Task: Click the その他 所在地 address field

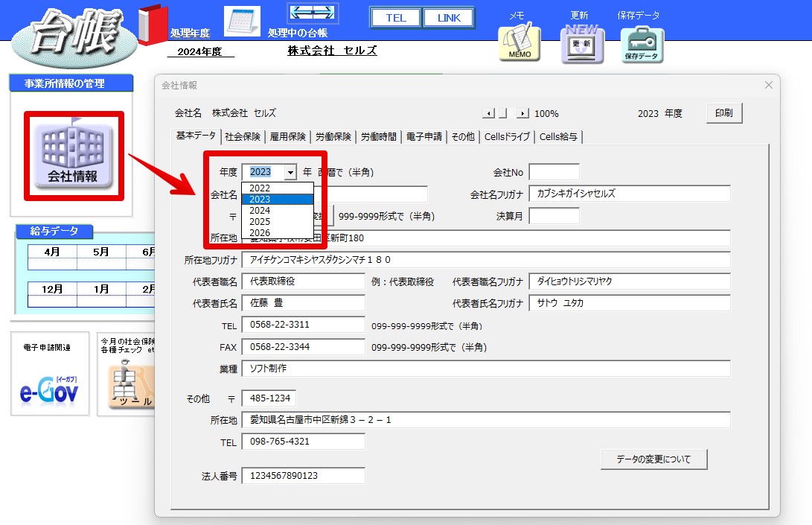Action: point(486,420)
